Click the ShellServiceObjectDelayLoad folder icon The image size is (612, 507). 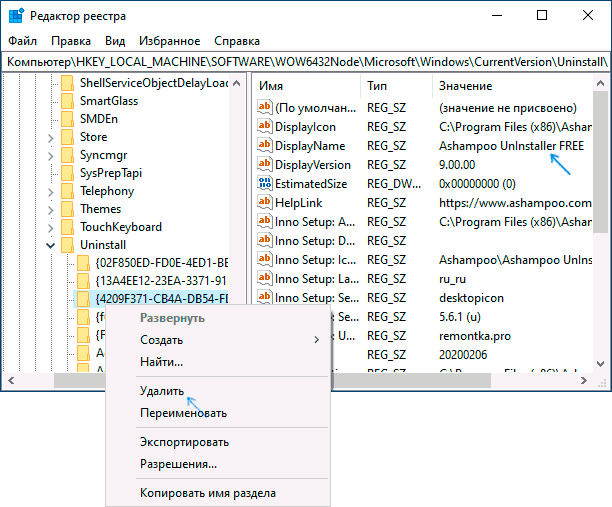click(68, 83)
